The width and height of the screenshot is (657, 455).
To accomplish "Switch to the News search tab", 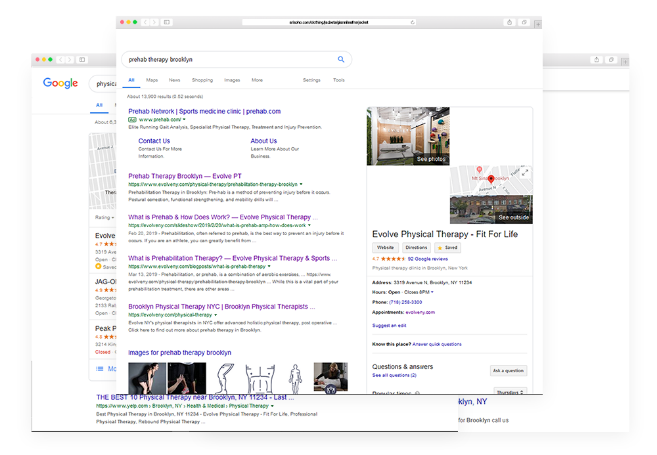I will (174, 80).
